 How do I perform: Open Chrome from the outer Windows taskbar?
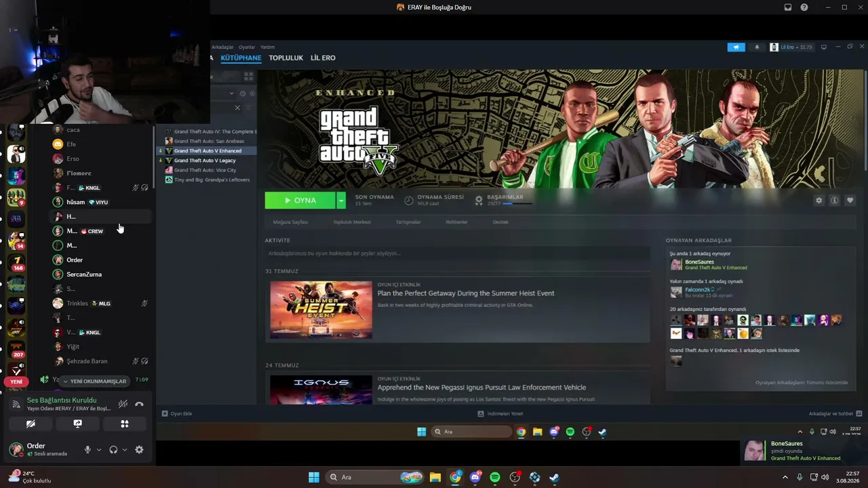455,477
